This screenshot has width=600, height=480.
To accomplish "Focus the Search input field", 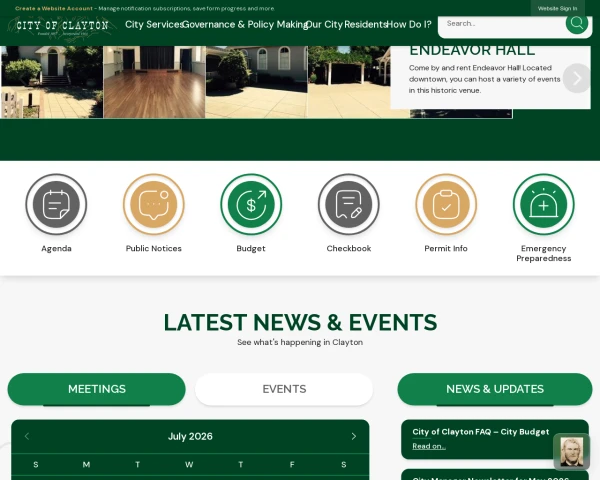I will point(501,24).
